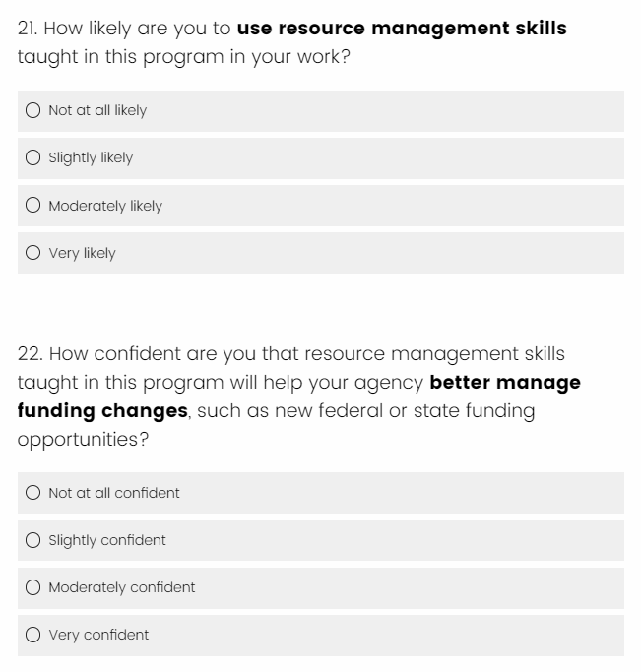Click the question number '22.' text
Image resolution: width=641 pixels, height=672 pixels.
coord(31,353)
